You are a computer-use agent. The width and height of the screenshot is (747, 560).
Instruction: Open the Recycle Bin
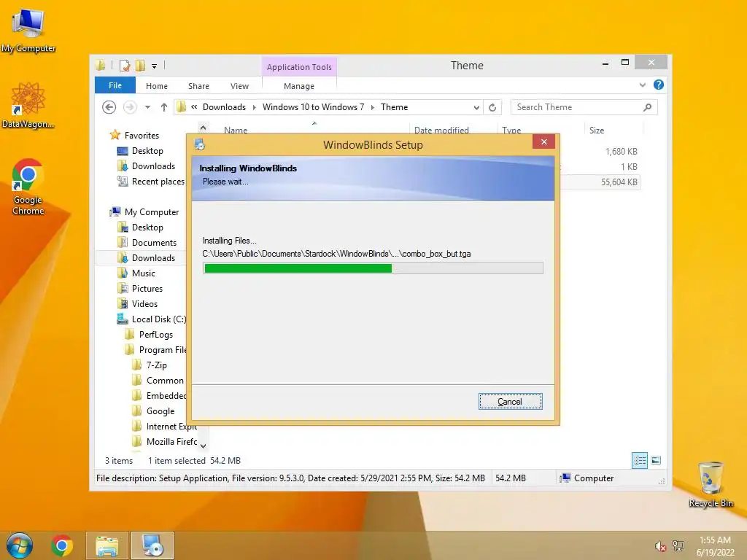pos(711,484)
